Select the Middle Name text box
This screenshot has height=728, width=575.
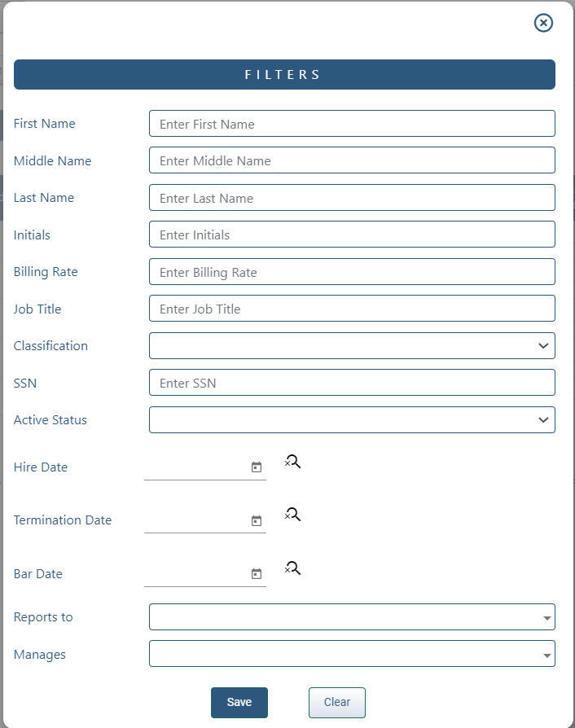352,160
